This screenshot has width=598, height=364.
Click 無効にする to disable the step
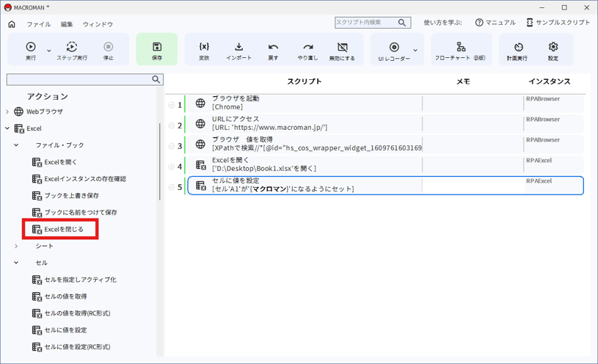pos(342,51)
